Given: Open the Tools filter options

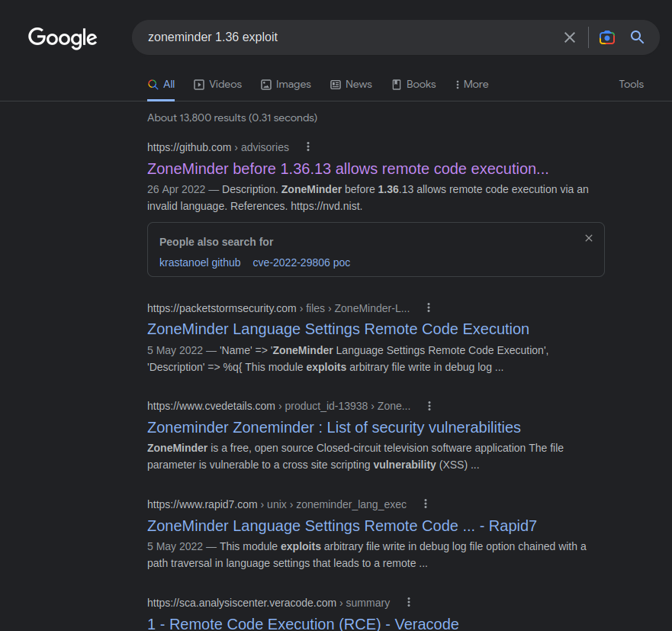Looking at the screenshot, I should 632,85.
